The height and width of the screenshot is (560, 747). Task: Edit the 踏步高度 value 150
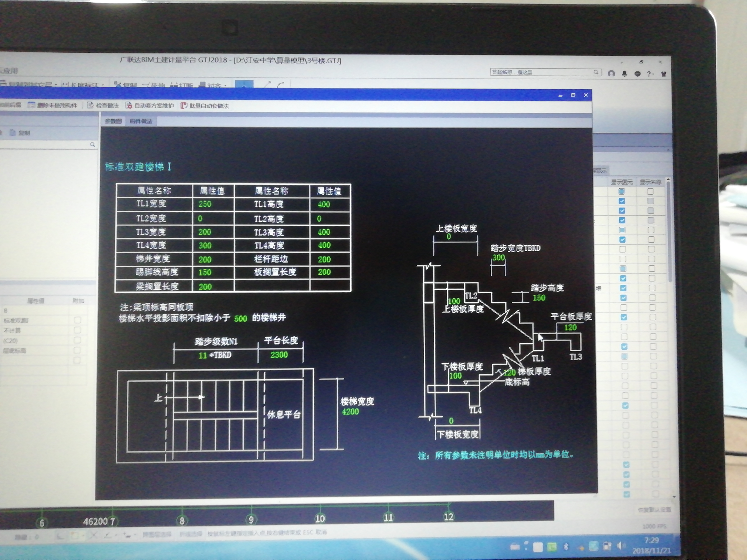[539, 298]
